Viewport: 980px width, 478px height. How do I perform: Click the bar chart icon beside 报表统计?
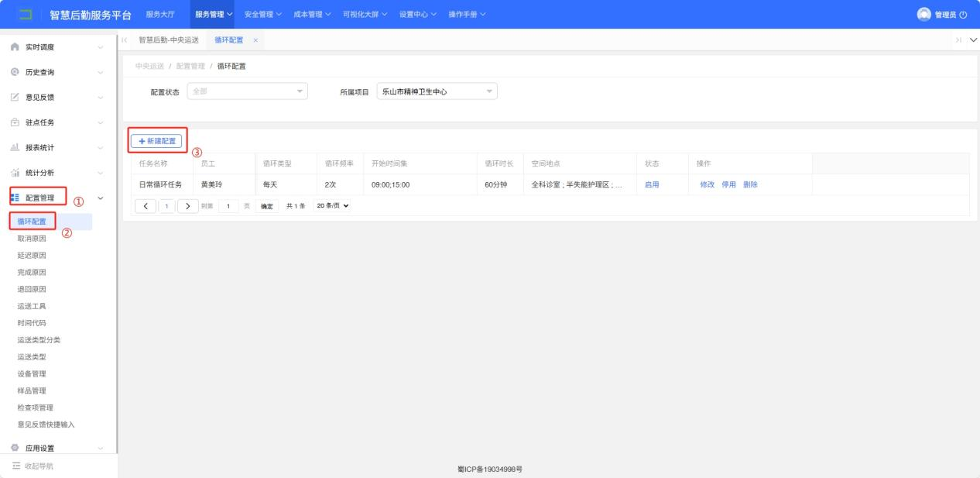tap(14, 147)
